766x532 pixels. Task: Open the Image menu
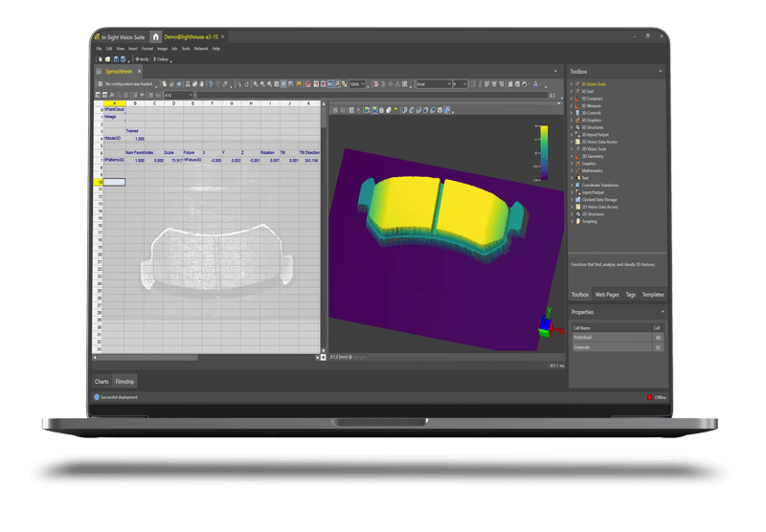162,49
